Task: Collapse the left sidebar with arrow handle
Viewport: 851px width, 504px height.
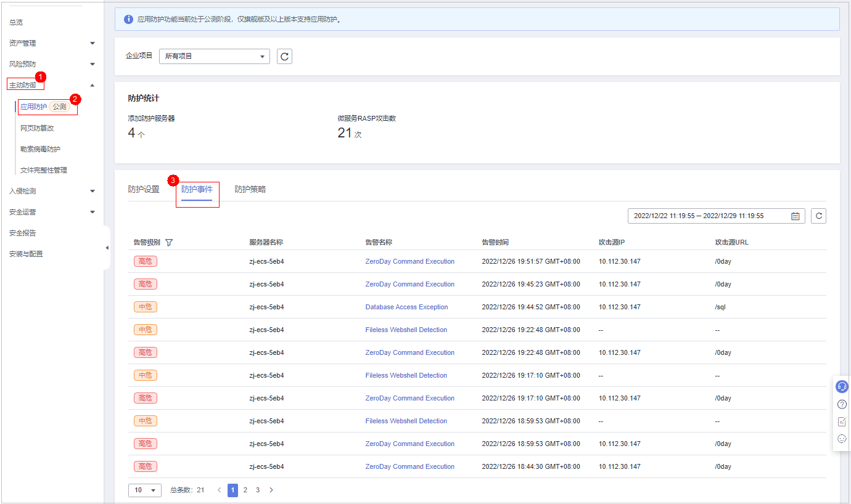Action: (107, 248)
